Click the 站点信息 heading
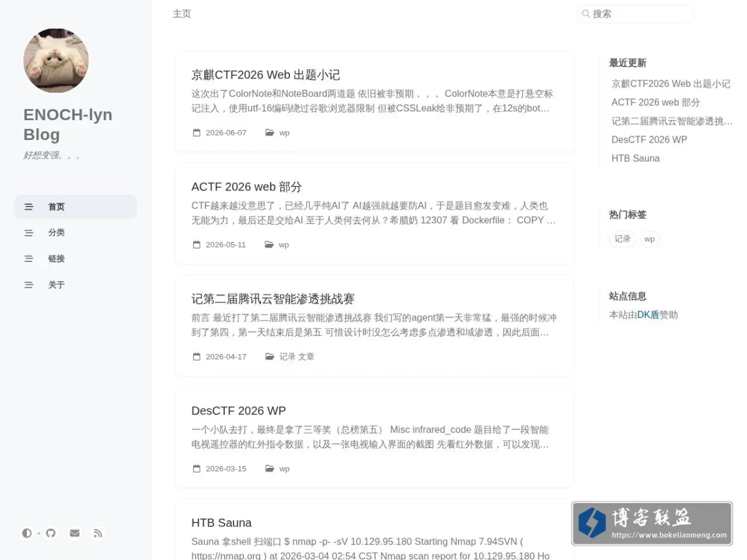The image size is (747, 560). 627,296
